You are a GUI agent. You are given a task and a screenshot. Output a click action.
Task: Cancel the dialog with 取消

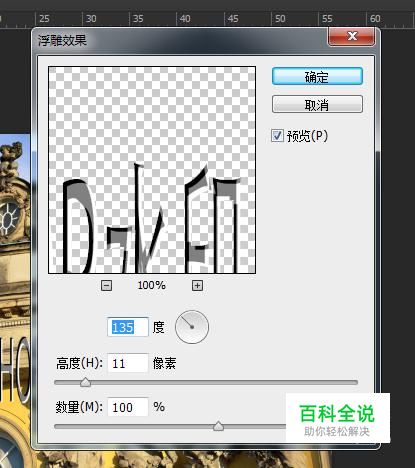pyautogui.click(x=317, y=105)
